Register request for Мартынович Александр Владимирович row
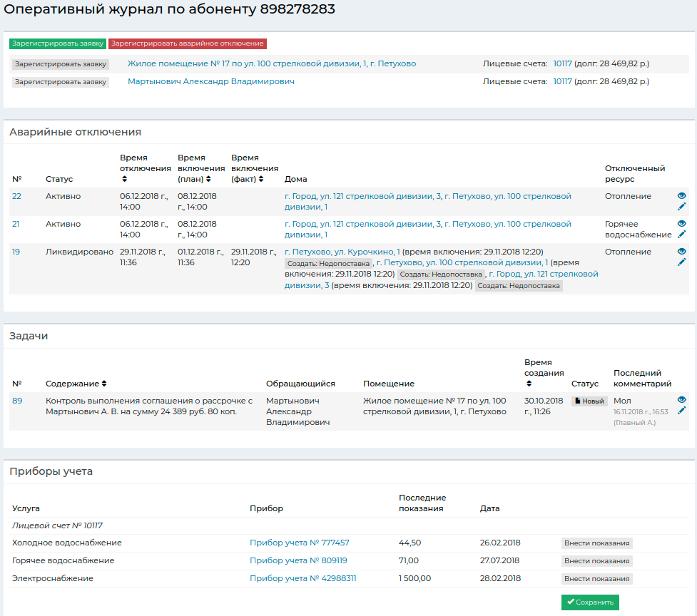 [61, 82]
